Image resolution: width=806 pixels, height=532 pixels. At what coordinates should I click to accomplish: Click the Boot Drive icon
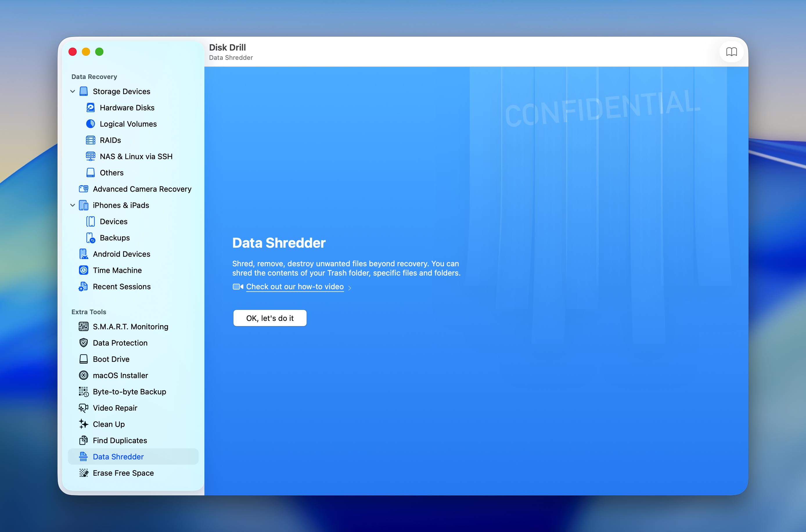click(83, 359)
